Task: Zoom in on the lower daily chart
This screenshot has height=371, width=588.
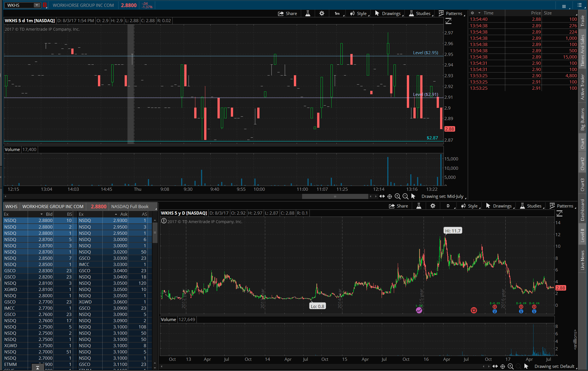Action: point(510,366)
